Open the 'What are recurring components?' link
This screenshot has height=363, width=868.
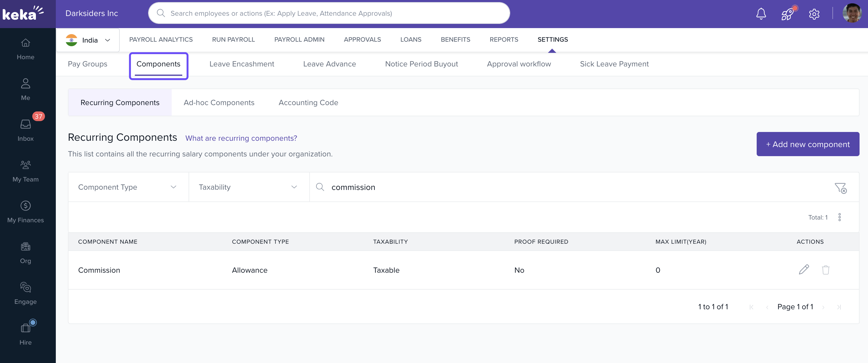pos(241,138)
